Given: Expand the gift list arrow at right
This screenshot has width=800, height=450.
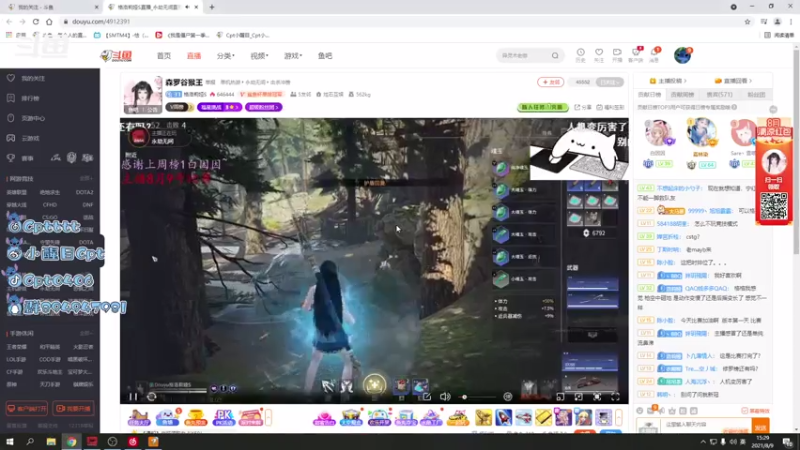Looking at the screenshot, I should pos(619,417).
